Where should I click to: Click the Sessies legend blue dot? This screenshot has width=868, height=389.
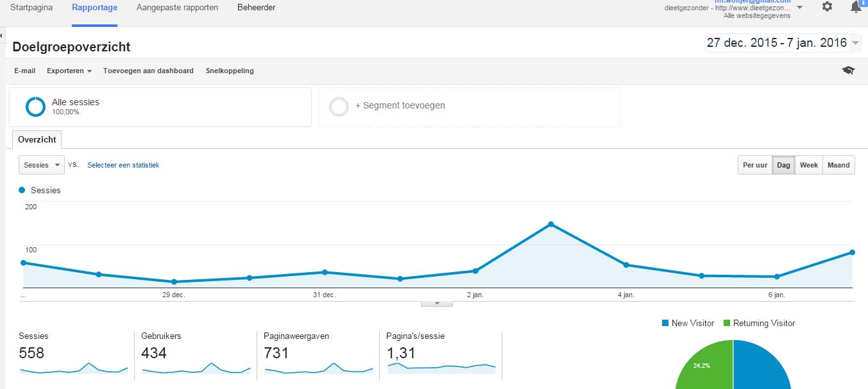[x=22, y=190]
